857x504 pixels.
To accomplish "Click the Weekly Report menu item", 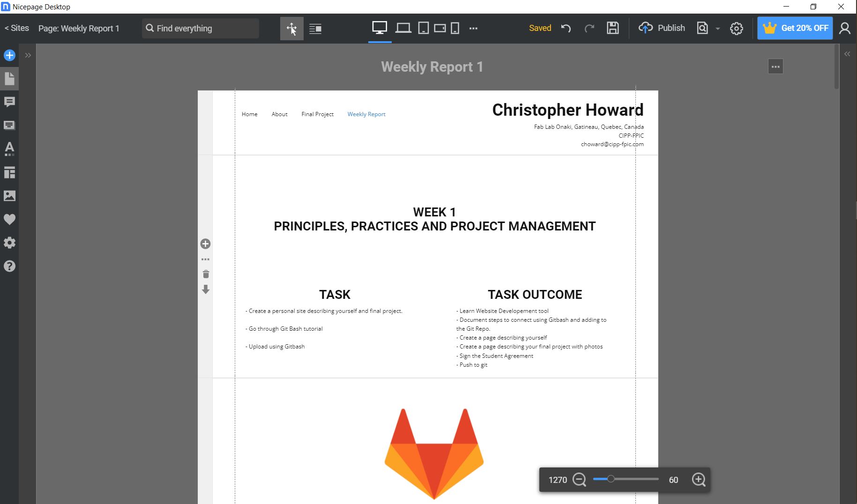I will (x=366, y=114).
